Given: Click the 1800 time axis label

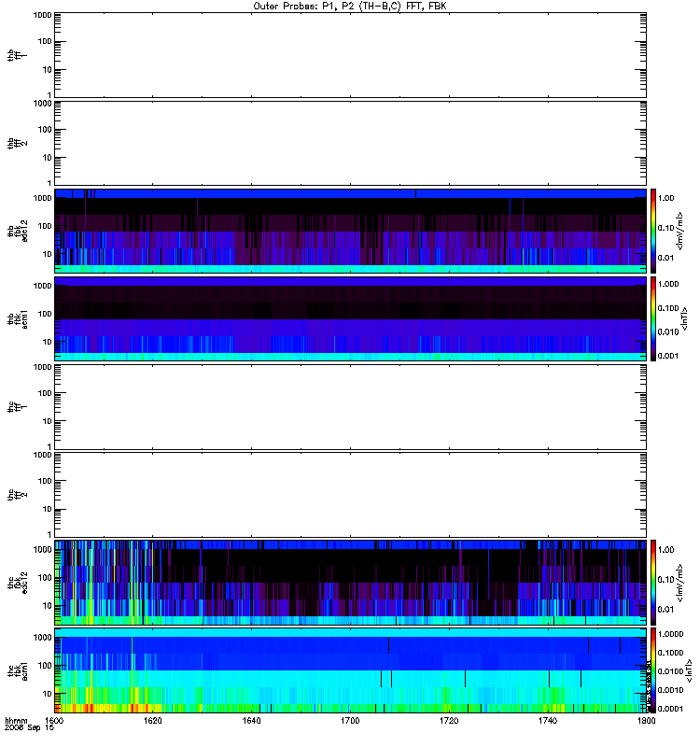Looking at the screenshot, I should click(x=647, y=720).
